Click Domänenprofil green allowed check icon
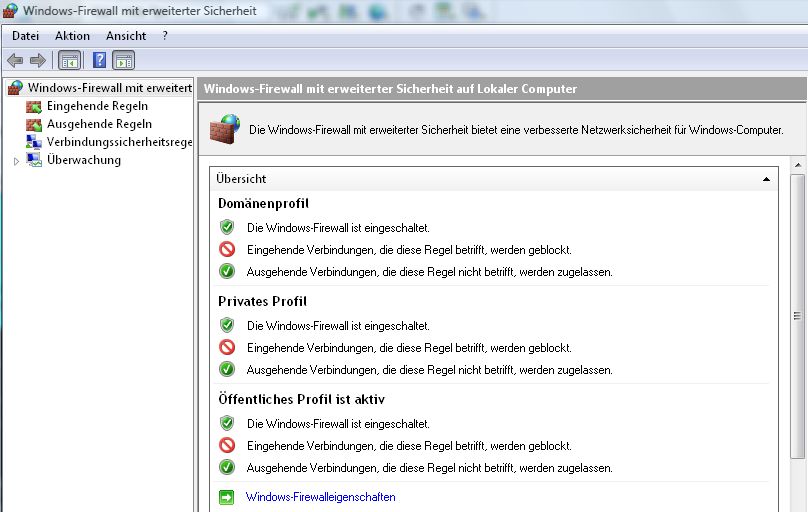 (x=227, y=271)
